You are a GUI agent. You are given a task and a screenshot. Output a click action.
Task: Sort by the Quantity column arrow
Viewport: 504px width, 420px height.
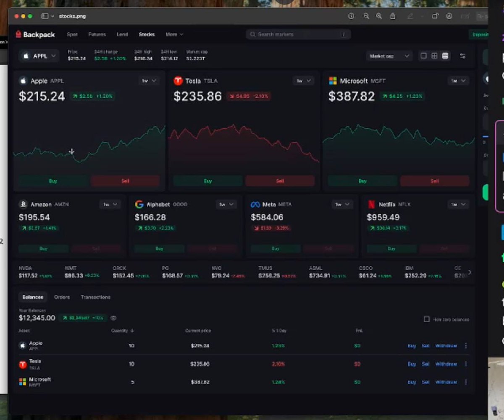132,331
